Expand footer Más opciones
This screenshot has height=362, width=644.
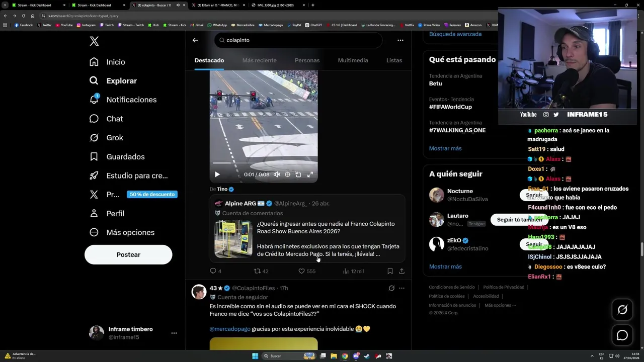500,305
